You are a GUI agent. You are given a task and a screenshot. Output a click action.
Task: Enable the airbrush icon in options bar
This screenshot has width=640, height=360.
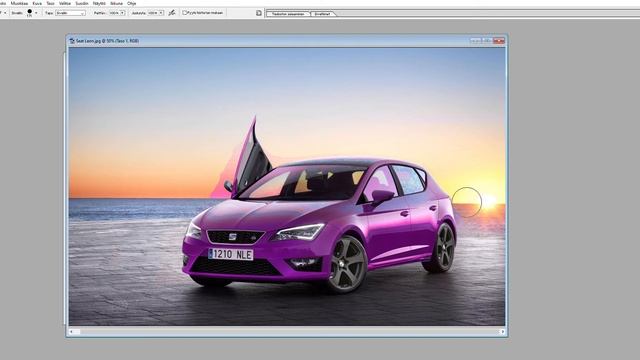pyautogui.click(x=172, y=13)
